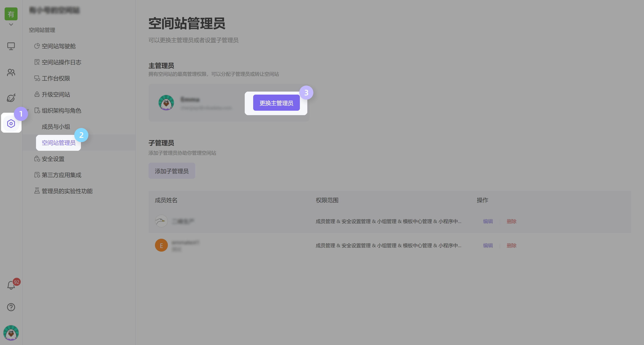Click the 更换主管理员 button
Screen dimensions: 644x345
click(x=276, y=103)
